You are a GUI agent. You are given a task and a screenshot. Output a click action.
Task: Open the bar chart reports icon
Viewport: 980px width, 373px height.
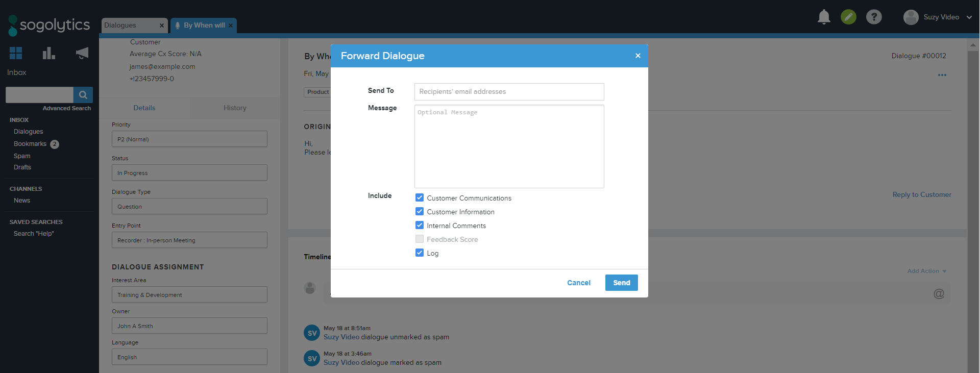pos(48,53)
